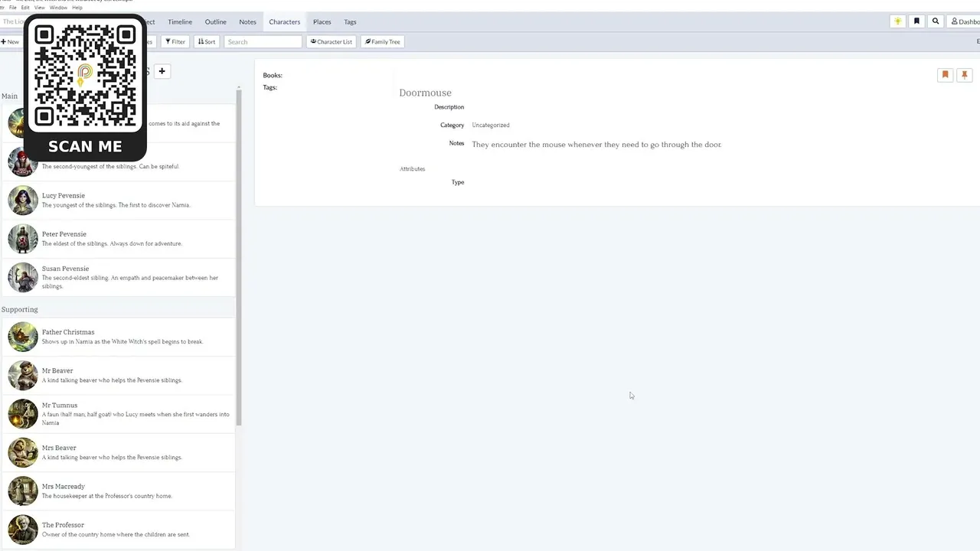This screenshot has height=551, width=980.
Task: Open the Places tab
Action: point(322,22)
